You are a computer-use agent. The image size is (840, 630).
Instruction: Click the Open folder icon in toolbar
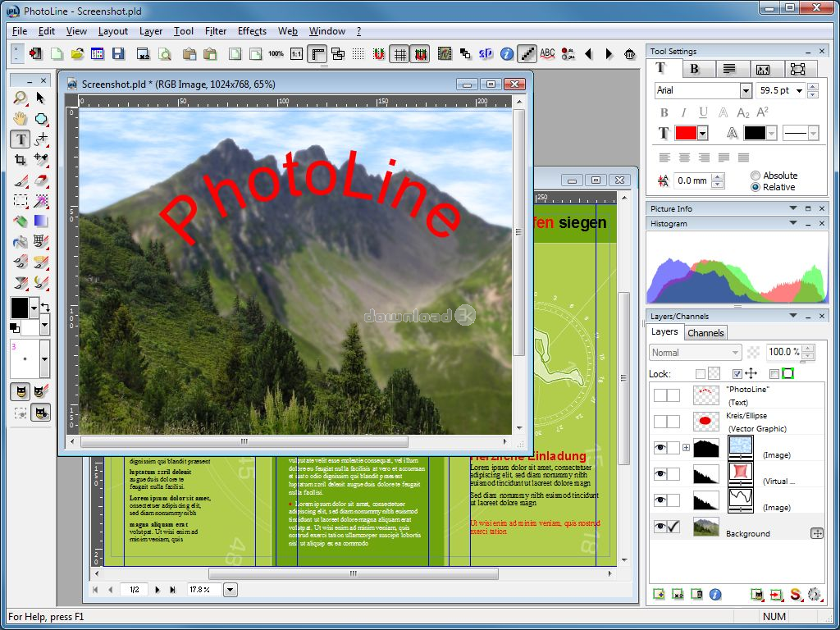(x=77, y=53)
